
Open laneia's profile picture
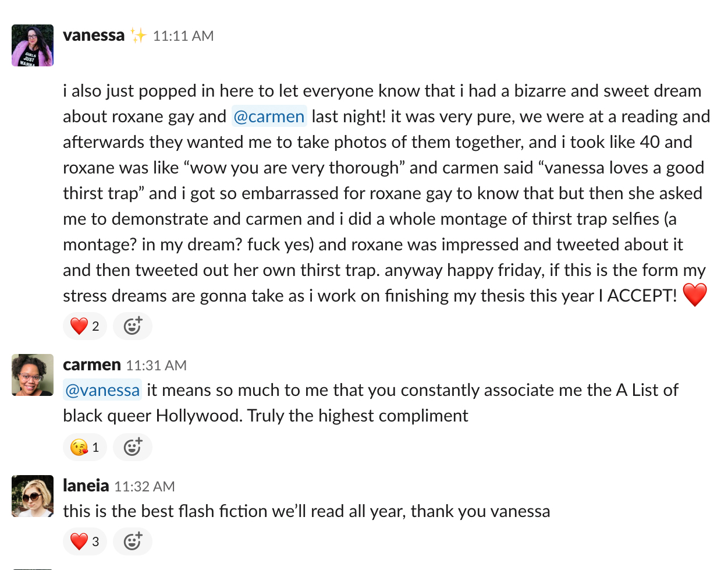33,496
